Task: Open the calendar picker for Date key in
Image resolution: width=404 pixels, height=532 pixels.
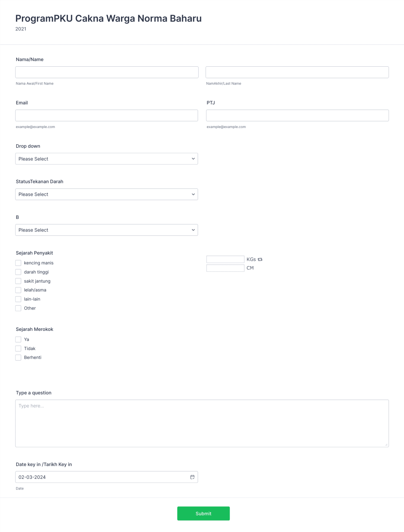Action: point(192,477)
